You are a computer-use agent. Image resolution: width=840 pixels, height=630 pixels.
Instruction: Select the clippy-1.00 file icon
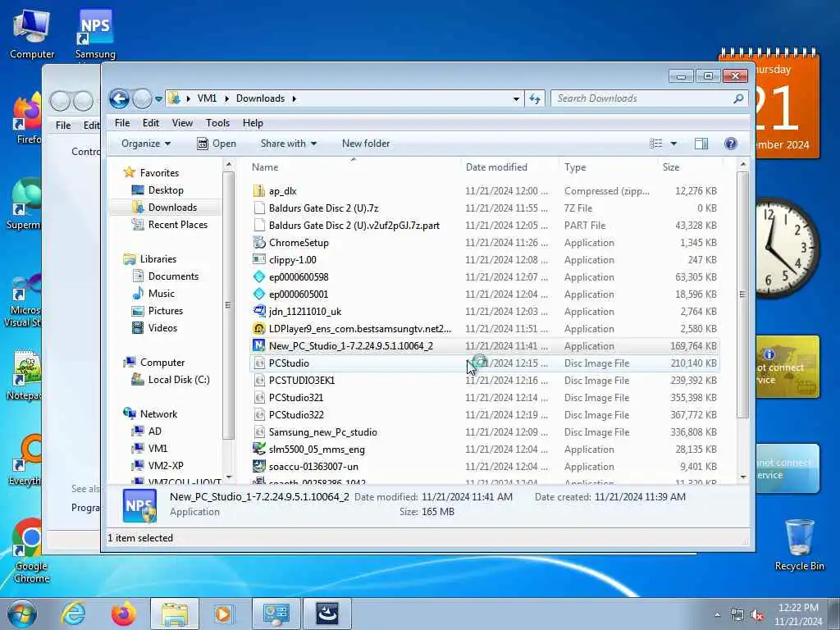tap(259, 260)
